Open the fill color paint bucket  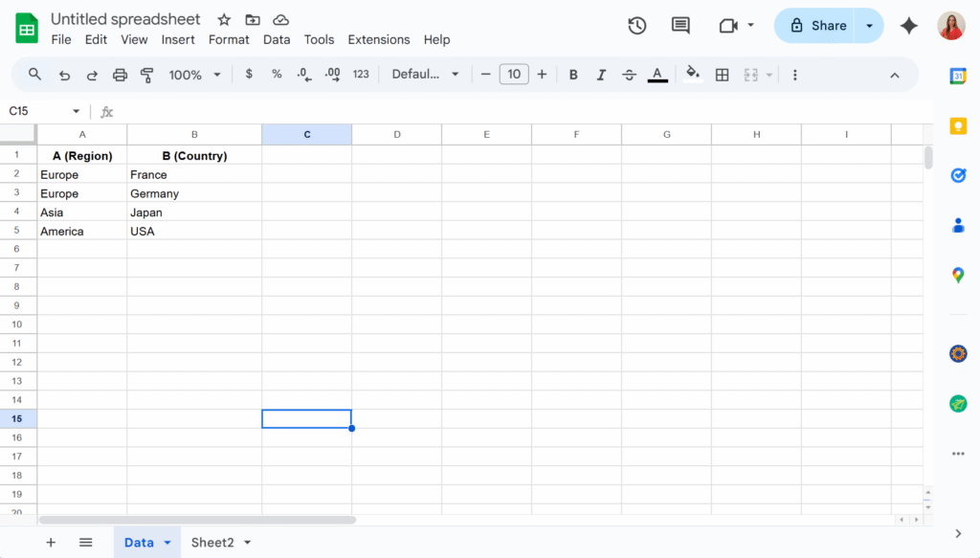(x=693, y=75)
